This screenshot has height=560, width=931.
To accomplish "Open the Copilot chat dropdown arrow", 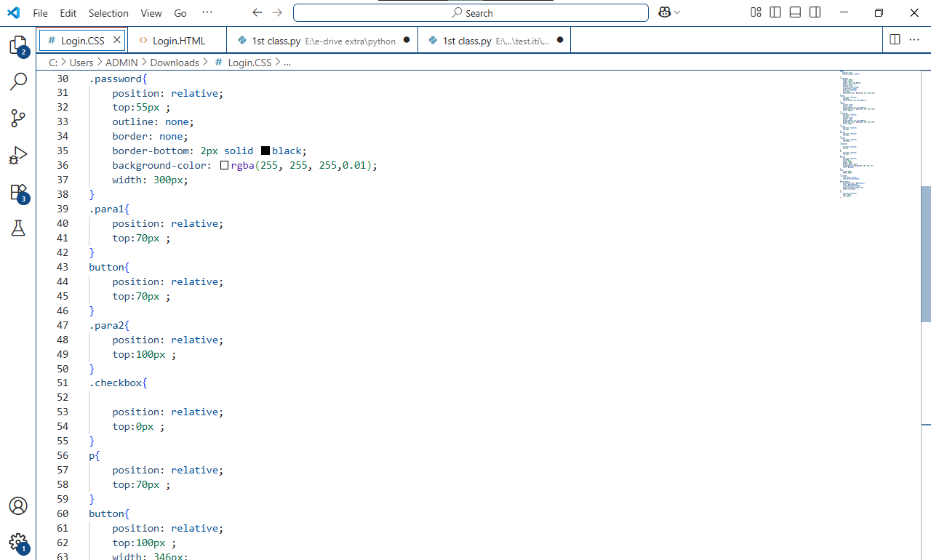I will click(678, 12).
